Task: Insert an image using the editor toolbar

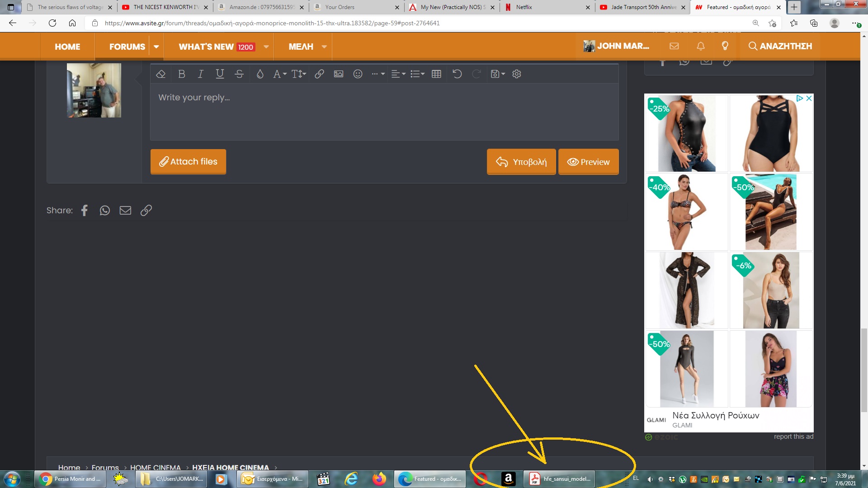Action: (339, 74)
